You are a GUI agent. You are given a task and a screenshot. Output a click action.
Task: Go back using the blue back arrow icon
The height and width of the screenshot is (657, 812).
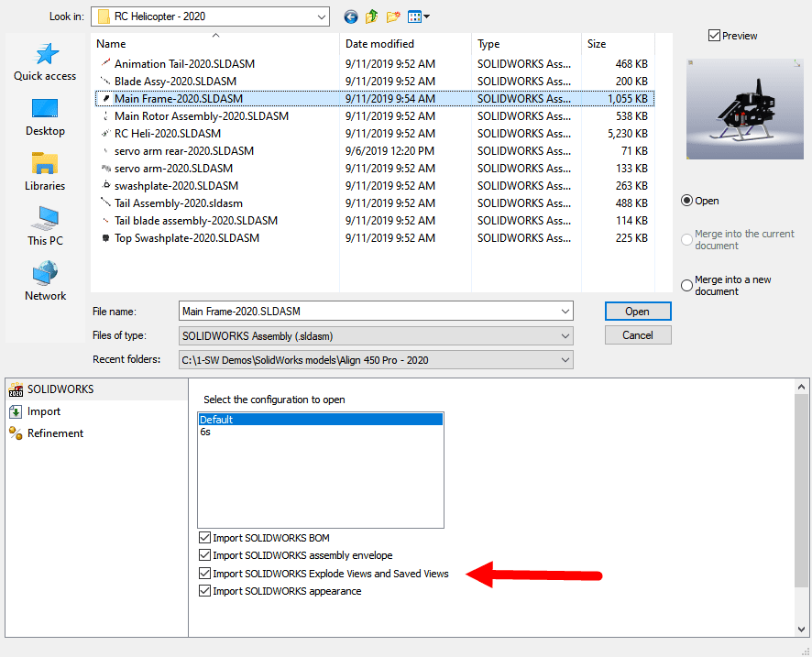click(x=351, y=17)
